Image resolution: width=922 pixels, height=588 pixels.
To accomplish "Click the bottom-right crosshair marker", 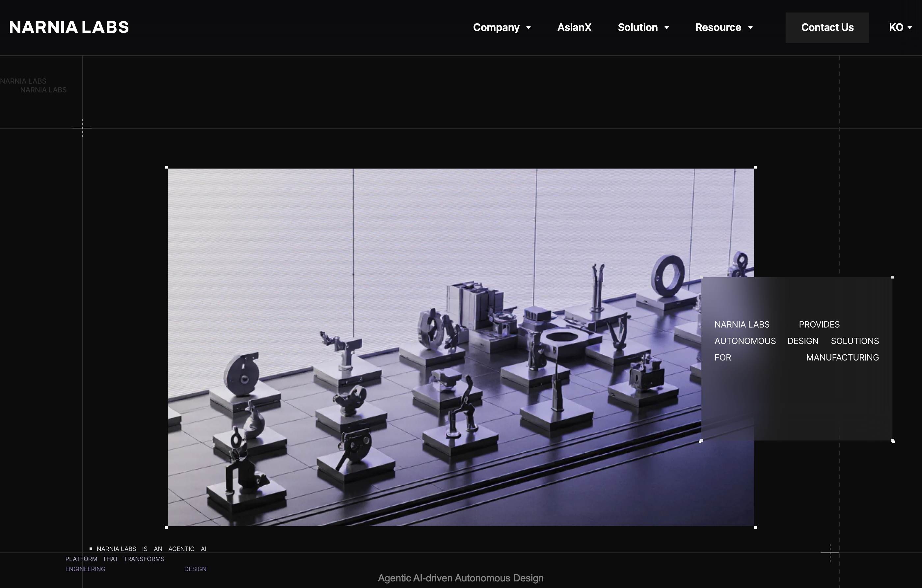I will pyautogui.click(x=830, y=553).
